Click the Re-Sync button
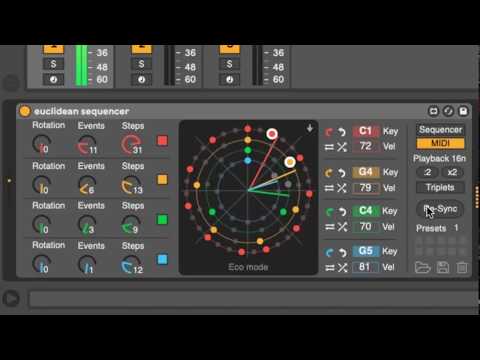This screenshot has height=360, width=480. (440, 209)
